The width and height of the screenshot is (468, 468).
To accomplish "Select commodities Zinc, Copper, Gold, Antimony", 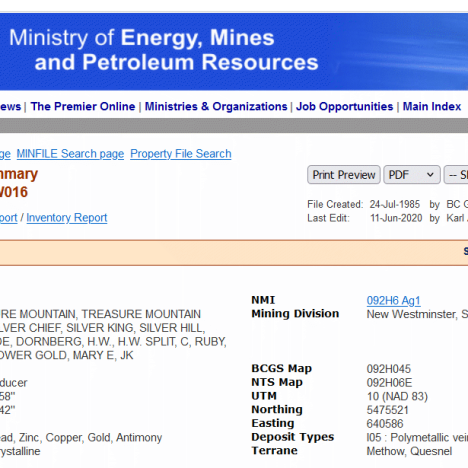I will pyautogui.click(x=81, y=437).
